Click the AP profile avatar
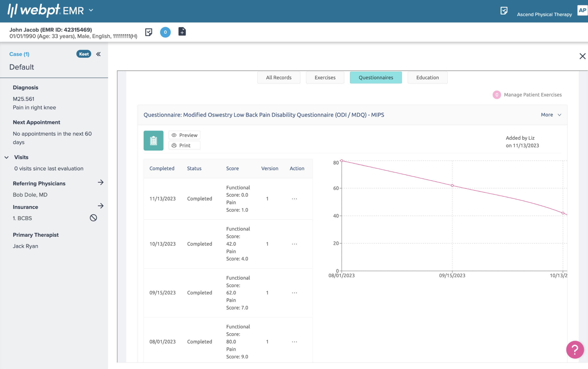 (x=583, y=10)
